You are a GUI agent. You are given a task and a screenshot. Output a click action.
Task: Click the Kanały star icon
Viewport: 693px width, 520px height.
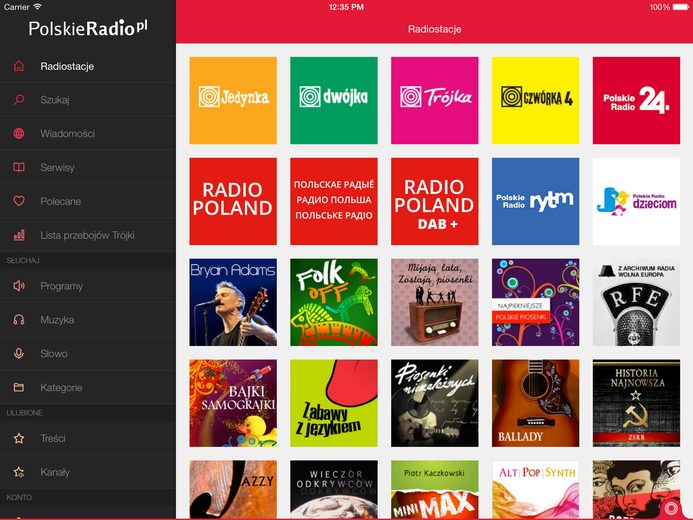[19, 472]
